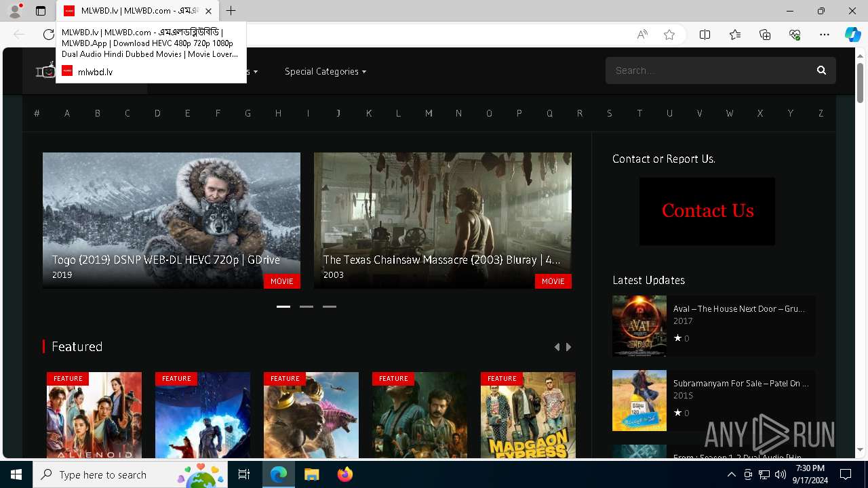868x488 pixels.
Task: Open Task View on taskbar
Action: tap(244, 474)
